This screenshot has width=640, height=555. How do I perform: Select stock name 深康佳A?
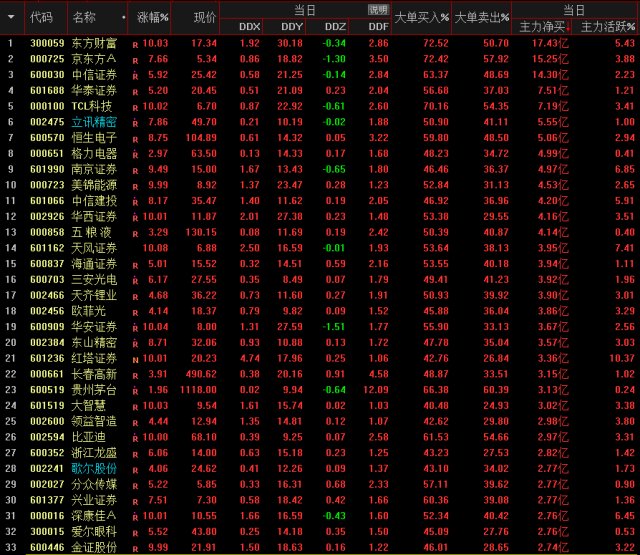tap(94, 516)
